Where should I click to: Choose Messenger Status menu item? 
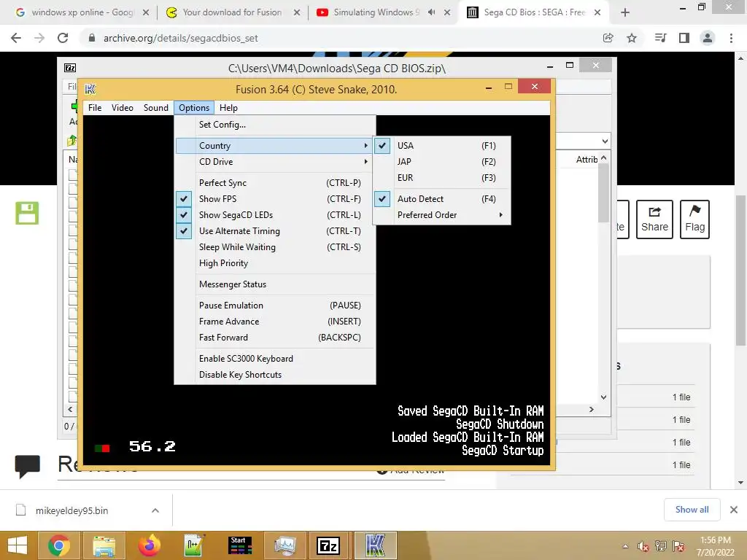pos(275,284)
